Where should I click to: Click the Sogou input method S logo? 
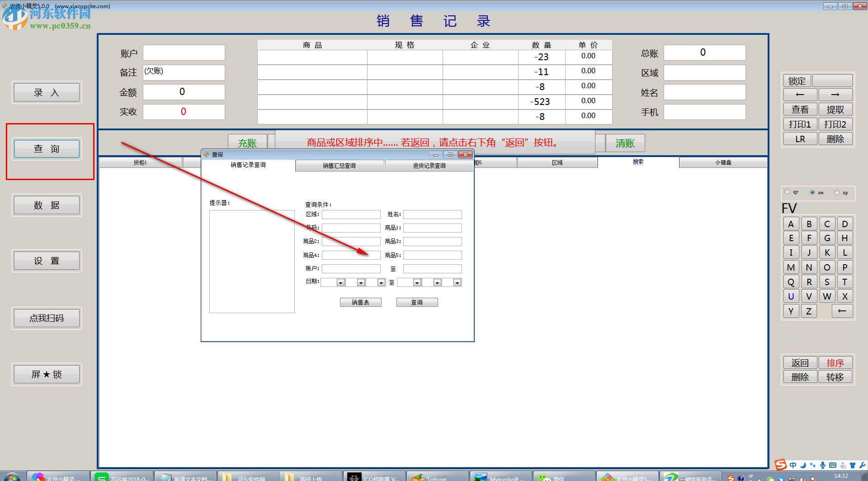click(781, 465)
